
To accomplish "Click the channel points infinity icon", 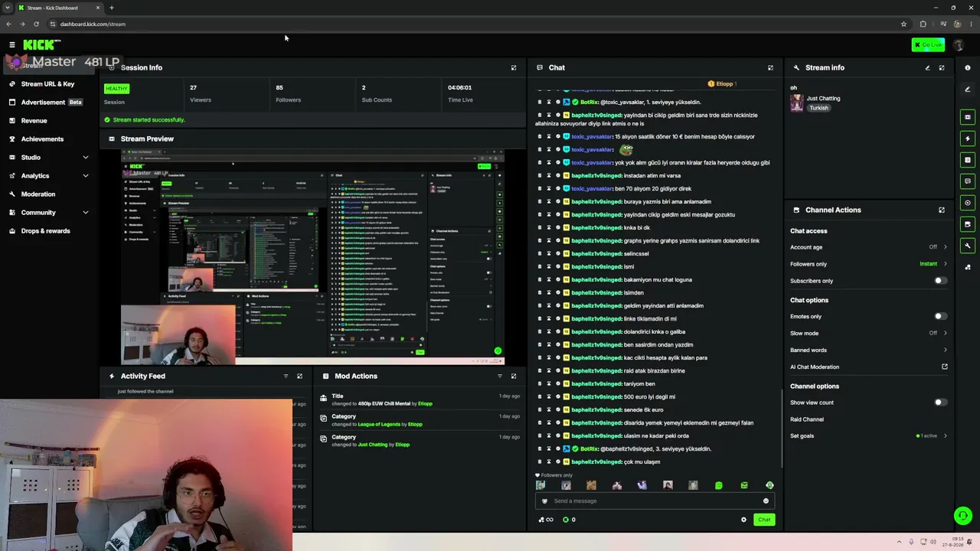I will pyautogui.click(x=546, y=520).
